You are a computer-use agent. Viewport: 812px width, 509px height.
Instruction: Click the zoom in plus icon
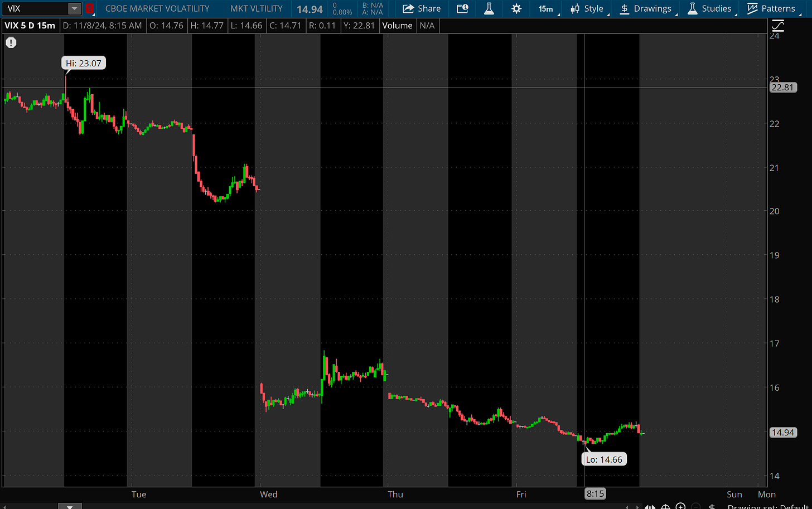pos(680,506)
